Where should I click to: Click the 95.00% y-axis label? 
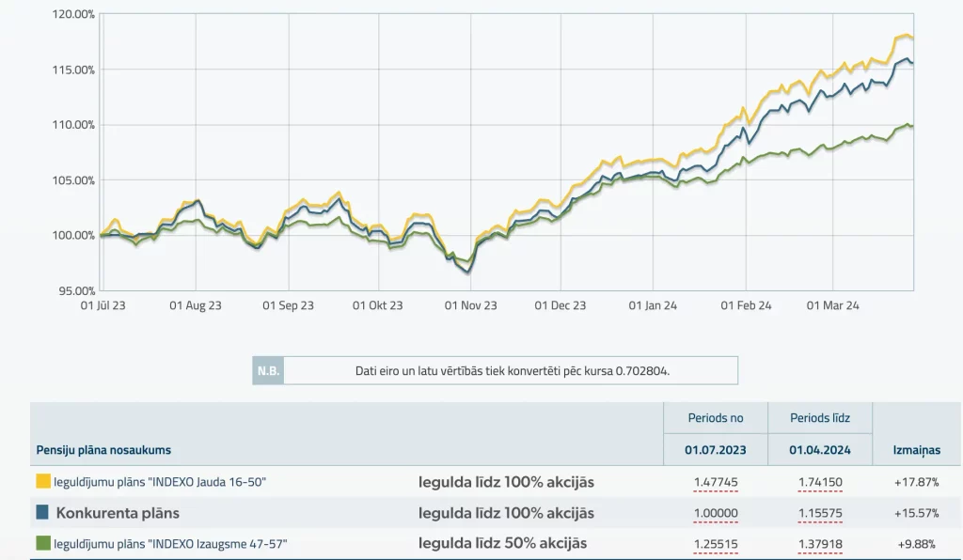pyautogui.click(x=77, y=290)
